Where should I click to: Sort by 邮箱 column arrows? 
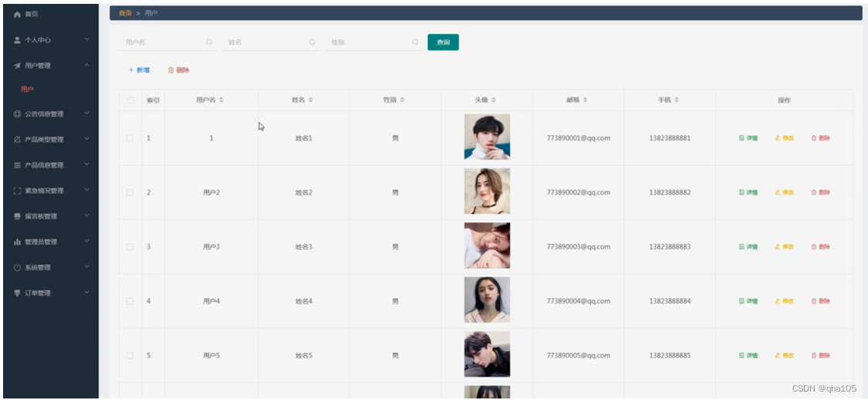coord(585,100)
